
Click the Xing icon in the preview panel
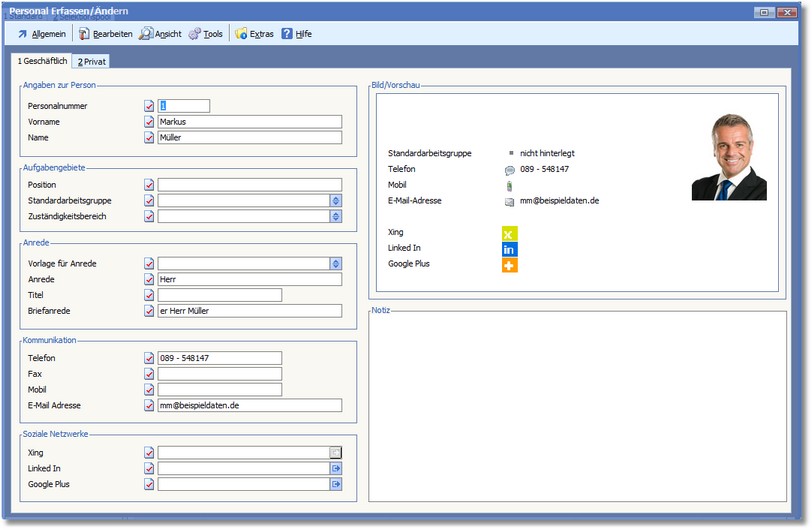click(509, 233)
